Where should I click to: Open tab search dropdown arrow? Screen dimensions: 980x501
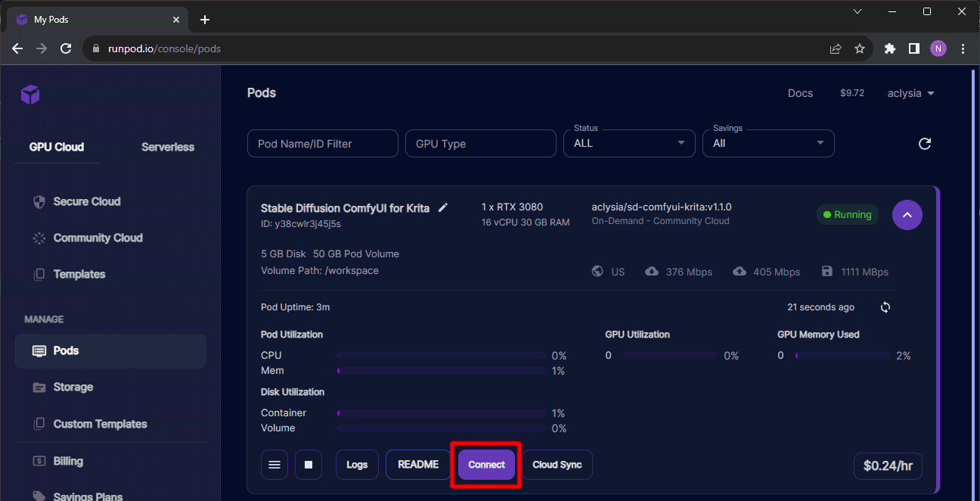click(x=857, y=11)
